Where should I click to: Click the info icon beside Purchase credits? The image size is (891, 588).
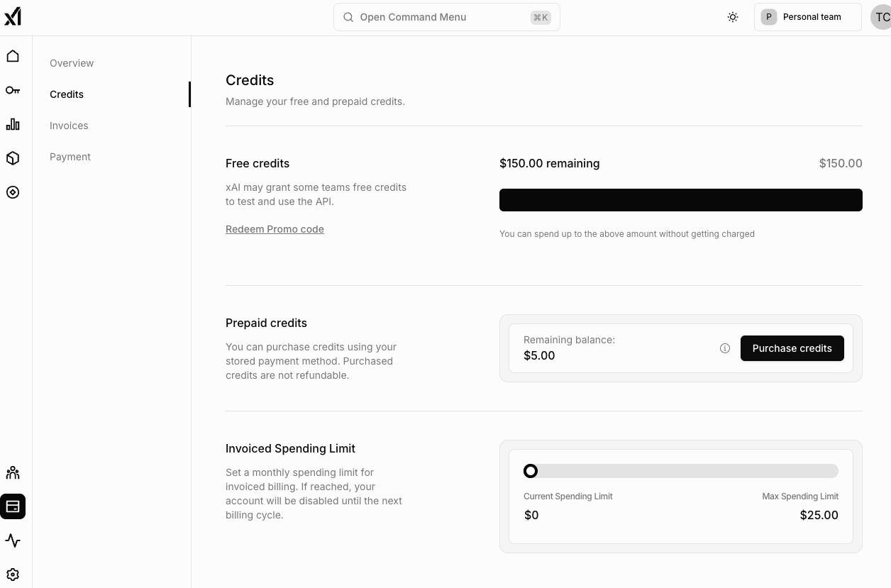[x=725, y=348]
